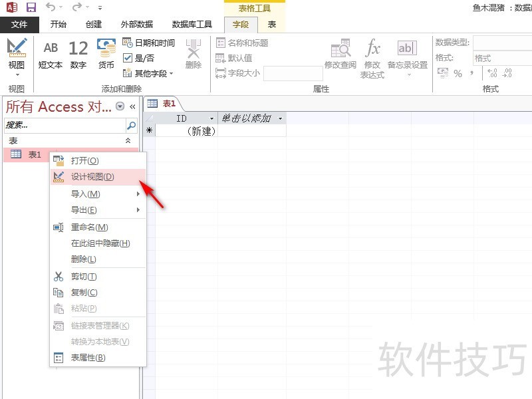532x399 pixels.
Task: Click the Save icon in quick access toolbar
Action: coord(31,7)
